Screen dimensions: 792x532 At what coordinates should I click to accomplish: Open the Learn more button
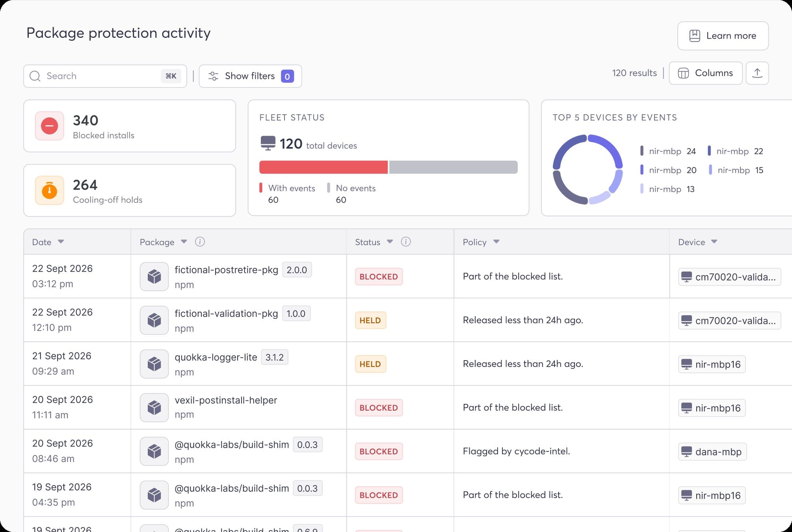tap(723, 36)
